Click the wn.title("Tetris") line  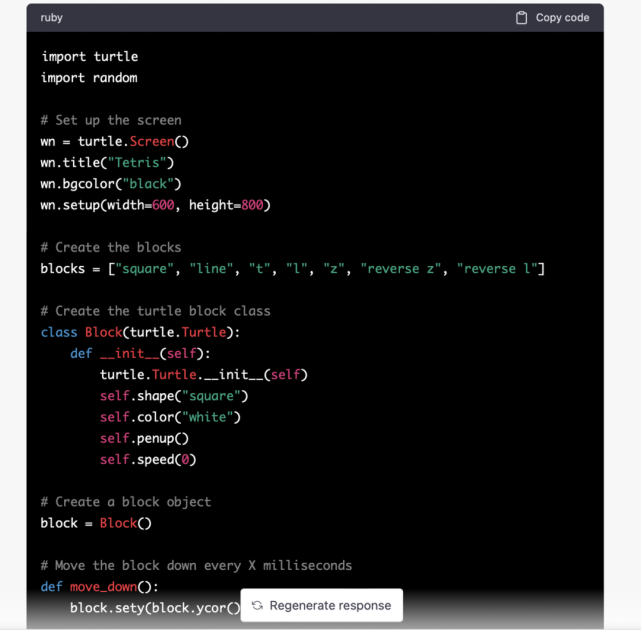107,163
